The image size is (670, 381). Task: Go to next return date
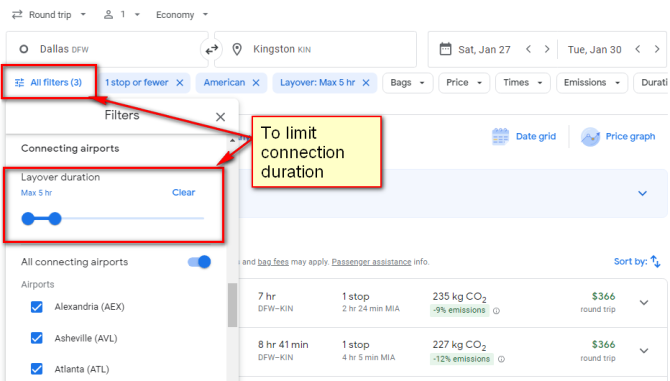657,49
